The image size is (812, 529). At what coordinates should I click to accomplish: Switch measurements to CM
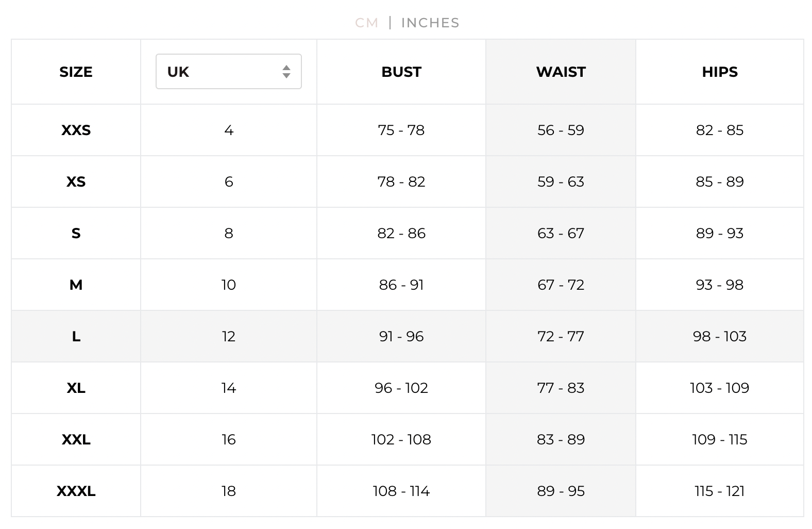366,23
